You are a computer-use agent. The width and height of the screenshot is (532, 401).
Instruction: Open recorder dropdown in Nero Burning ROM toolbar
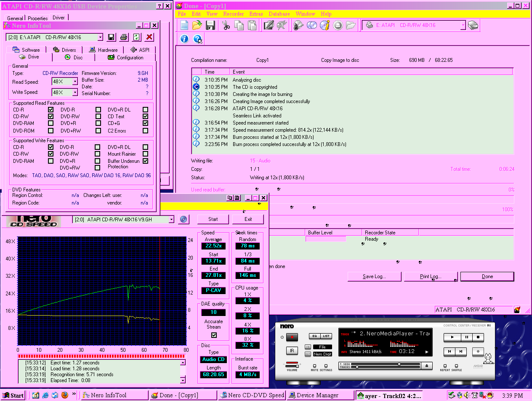(x=463, y=25)
